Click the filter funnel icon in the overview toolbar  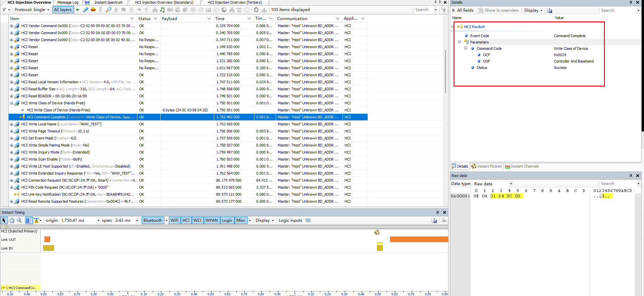point(4,10)
